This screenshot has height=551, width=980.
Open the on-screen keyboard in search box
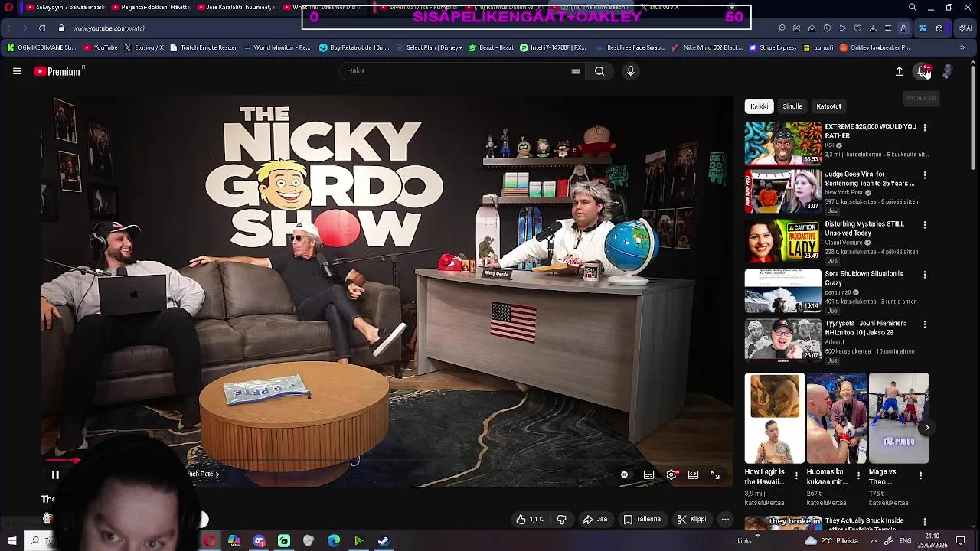576,71
